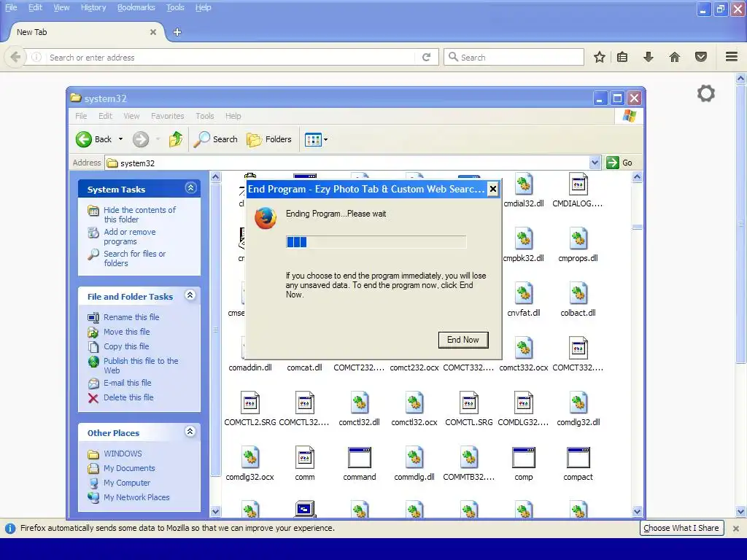Open Firefox bookmarks list icon
Screen dimensions: 747x560
pyautogui.click(x=622, y=57)
